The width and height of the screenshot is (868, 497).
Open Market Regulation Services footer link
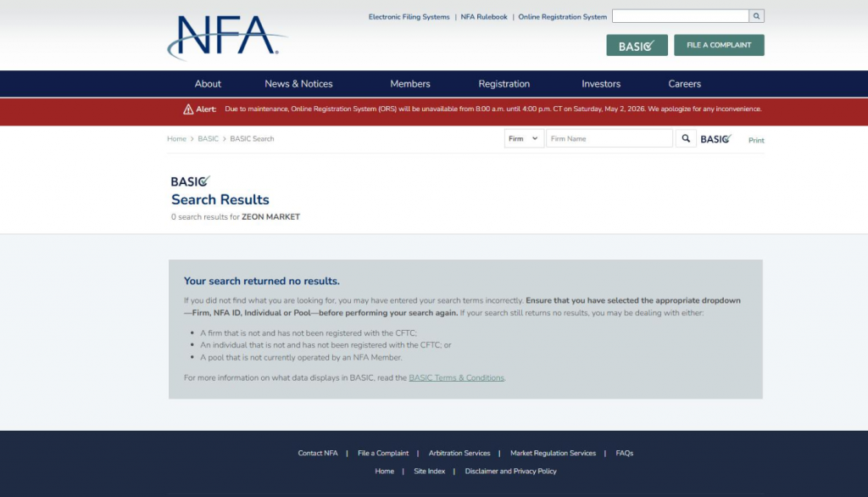click(553, 453)
